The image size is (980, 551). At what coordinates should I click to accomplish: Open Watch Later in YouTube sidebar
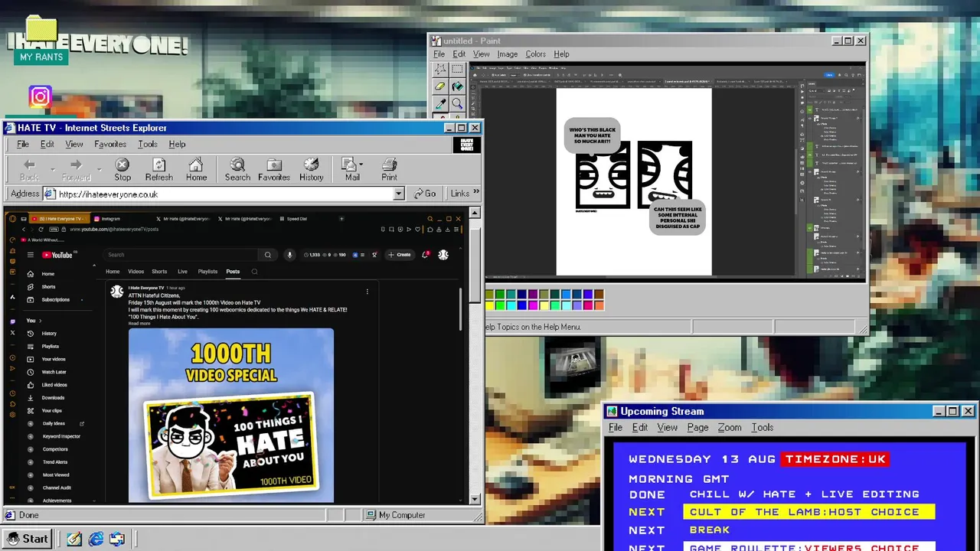coord(54,372)
